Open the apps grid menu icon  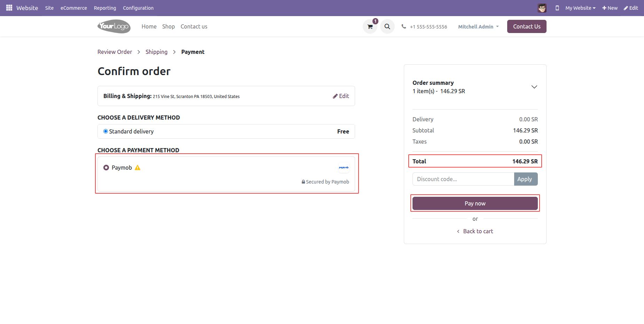tap(9, 8)
